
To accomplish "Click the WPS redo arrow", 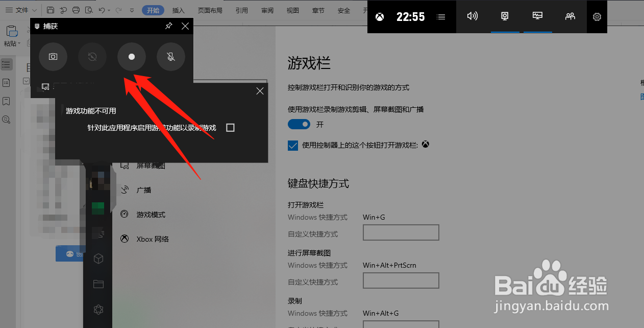I will point(119,10).
